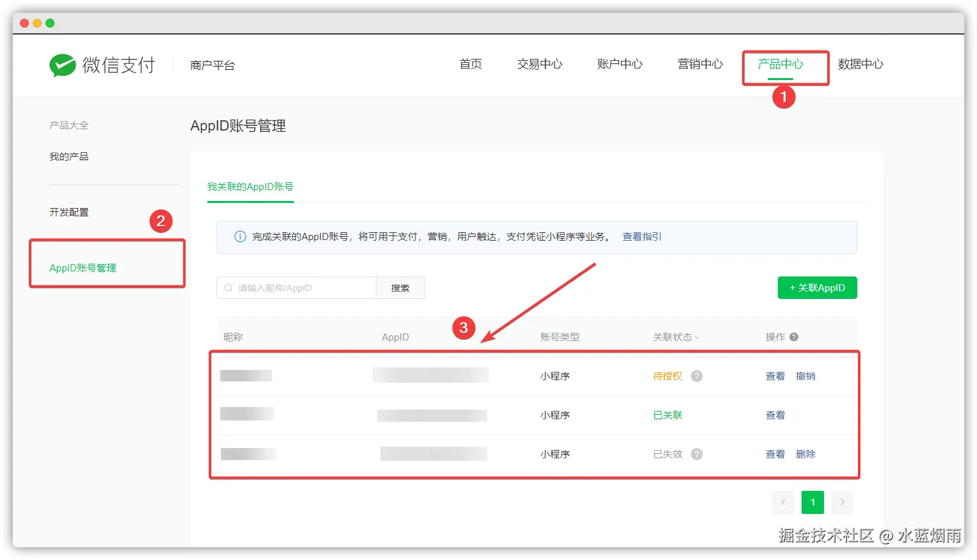Click 小程序 in the 已失效 row

(554, 454)
